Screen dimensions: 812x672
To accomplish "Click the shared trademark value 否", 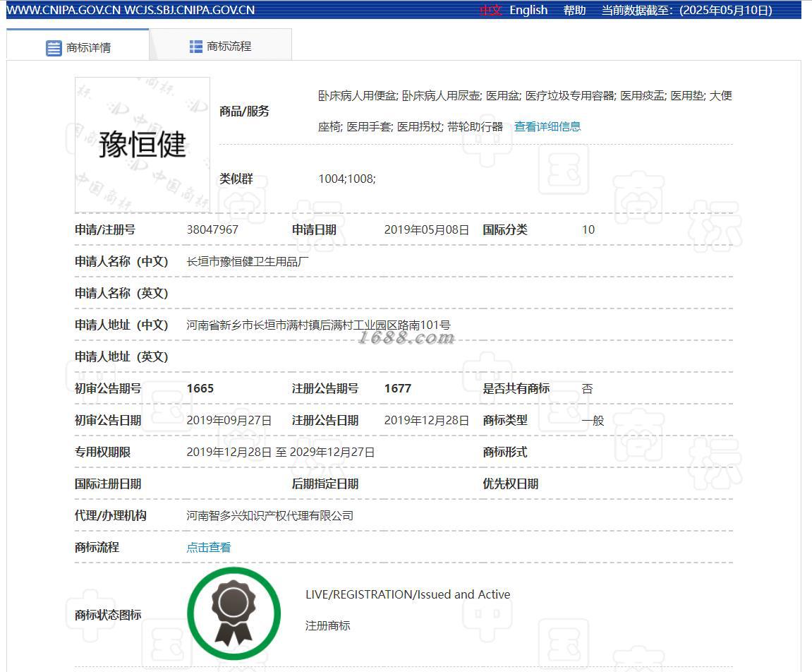I will pos(587,389).
